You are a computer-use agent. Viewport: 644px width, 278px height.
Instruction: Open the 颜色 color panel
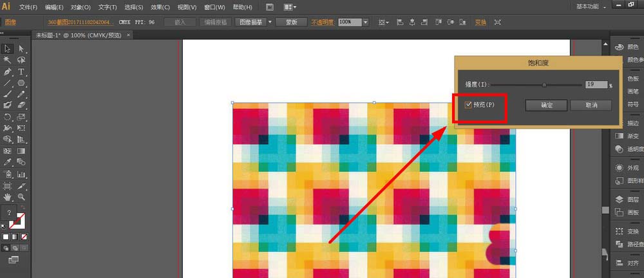[x=629, y=47]
